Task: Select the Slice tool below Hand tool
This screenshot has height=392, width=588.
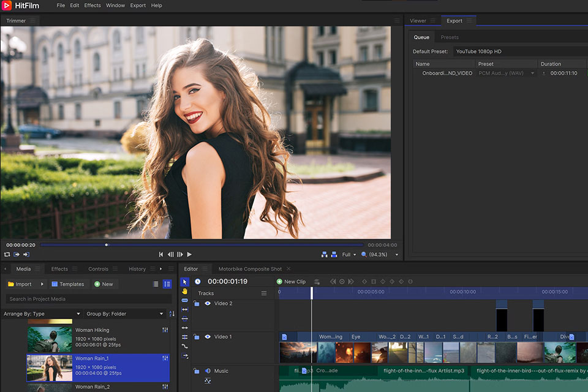Action: 184,301
